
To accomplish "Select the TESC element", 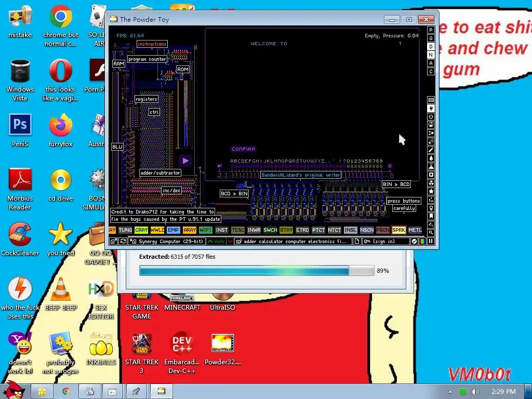I will 238,230.
